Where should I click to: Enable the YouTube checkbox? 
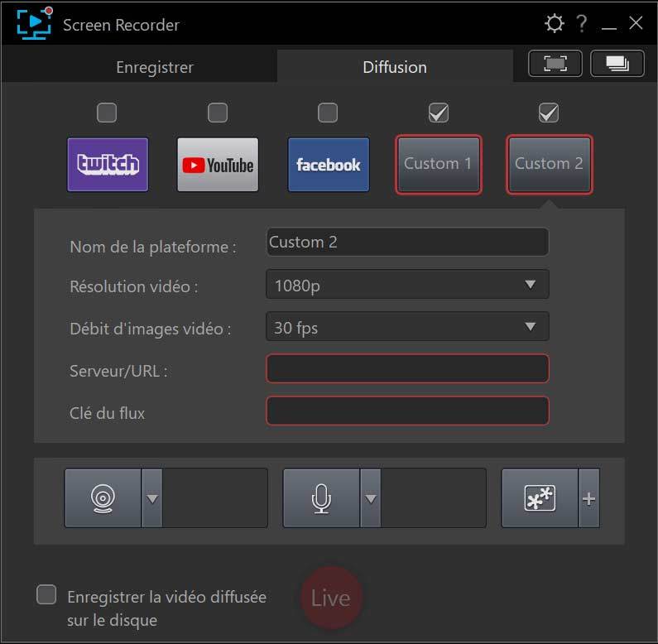(x=218, y=113)
